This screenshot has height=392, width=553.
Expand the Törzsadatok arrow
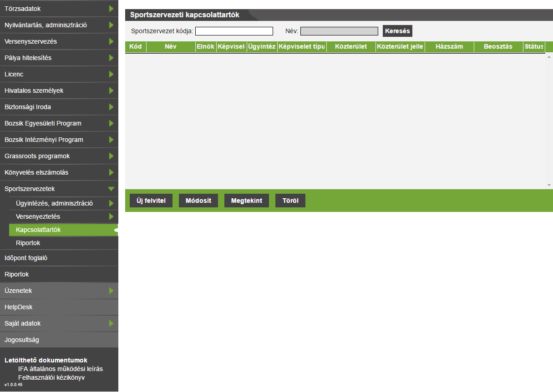[111, 9]
